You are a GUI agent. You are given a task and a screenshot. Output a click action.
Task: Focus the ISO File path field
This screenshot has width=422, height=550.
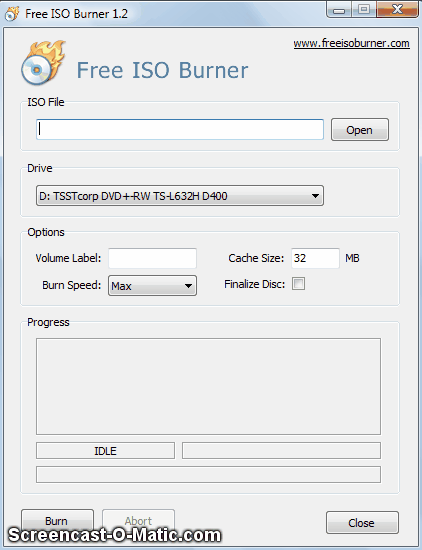point(180,129)
